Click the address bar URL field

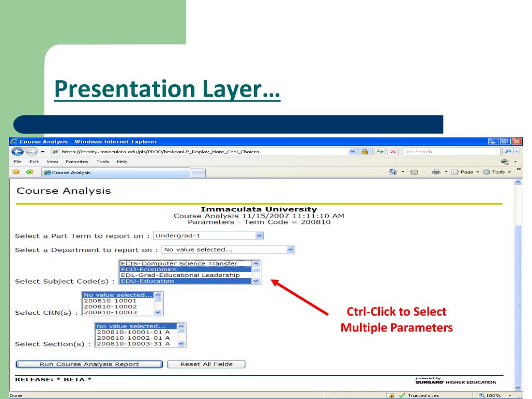point(200,152)
